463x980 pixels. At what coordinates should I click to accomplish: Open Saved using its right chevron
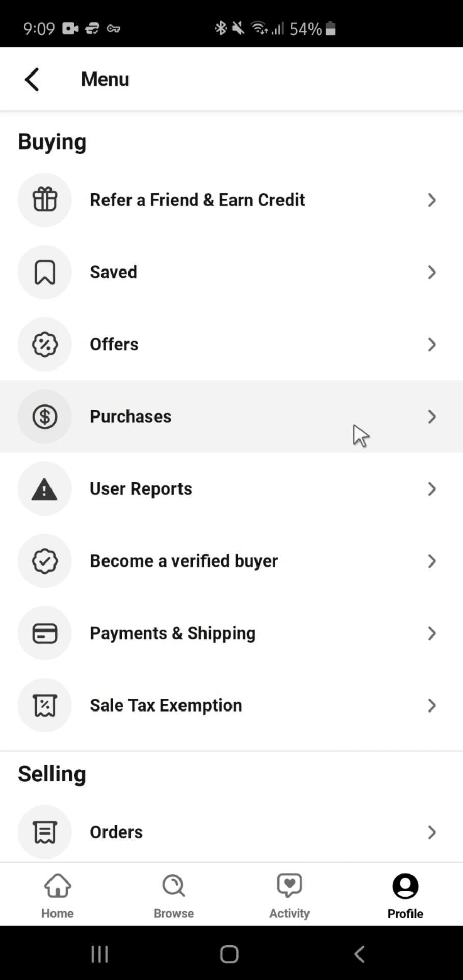point(432,272)
